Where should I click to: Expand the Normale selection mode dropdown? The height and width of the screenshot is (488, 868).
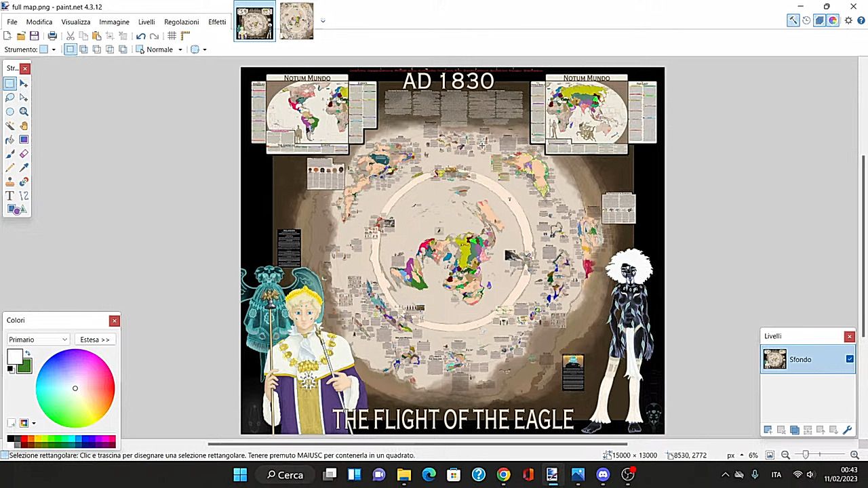160,49
